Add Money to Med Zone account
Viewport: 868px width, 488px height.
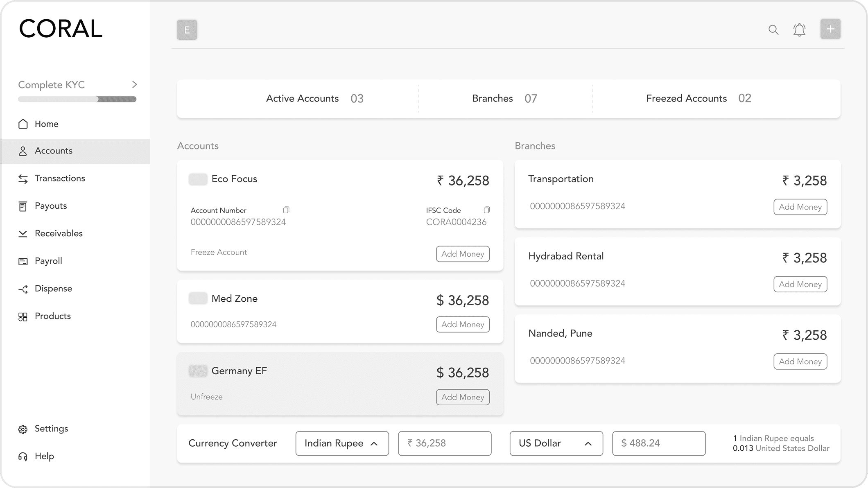[x=463, y=325]
